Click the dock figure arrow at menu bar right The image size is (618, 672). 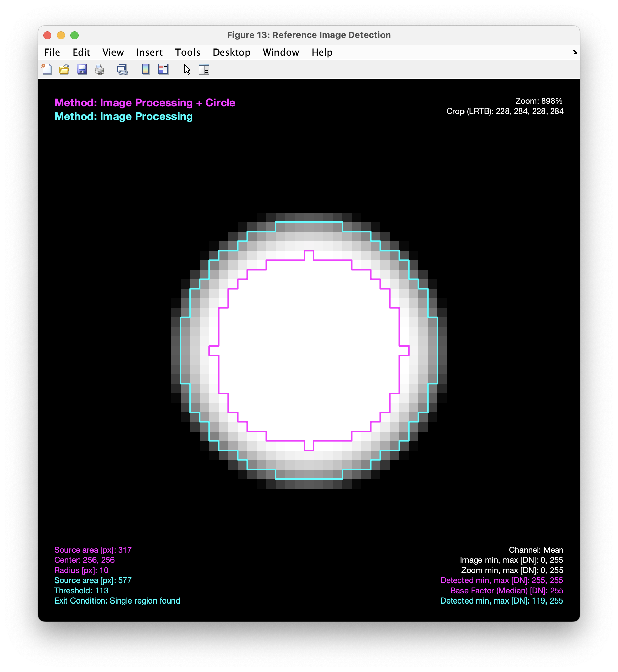[x=575, y=52]
